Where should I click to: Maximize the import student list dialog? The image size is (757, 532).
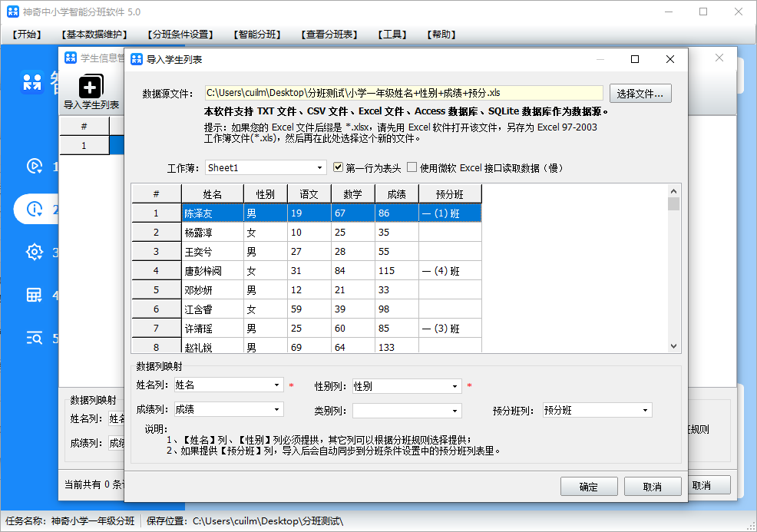pyautogui.click(x=635, y=59)
